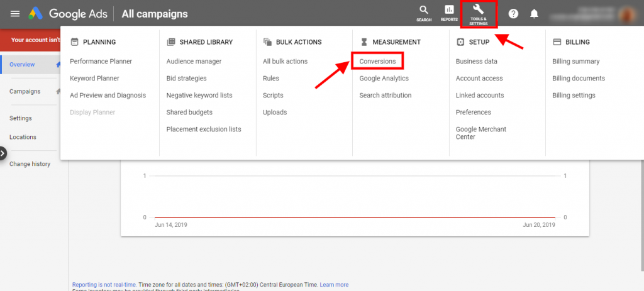
Task: Click the home icon beside Overview
Action: pyautogui.click(x=58, y=65)
